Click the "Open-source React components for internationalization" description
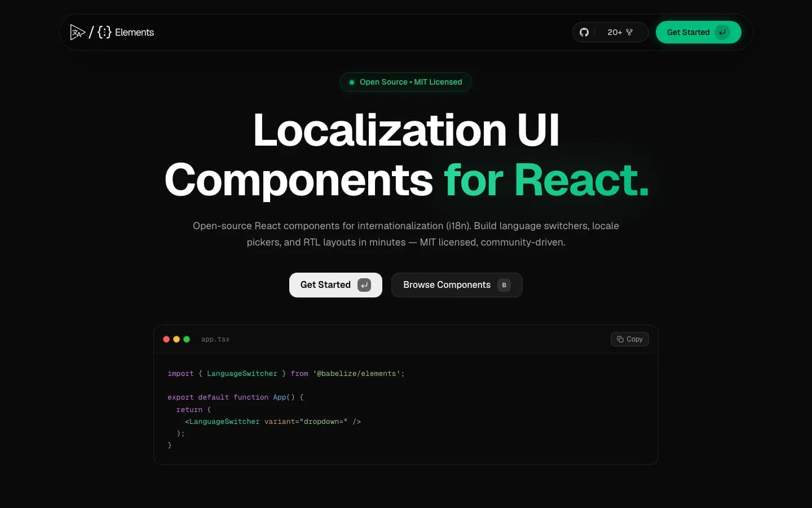 tap(406, 234)
